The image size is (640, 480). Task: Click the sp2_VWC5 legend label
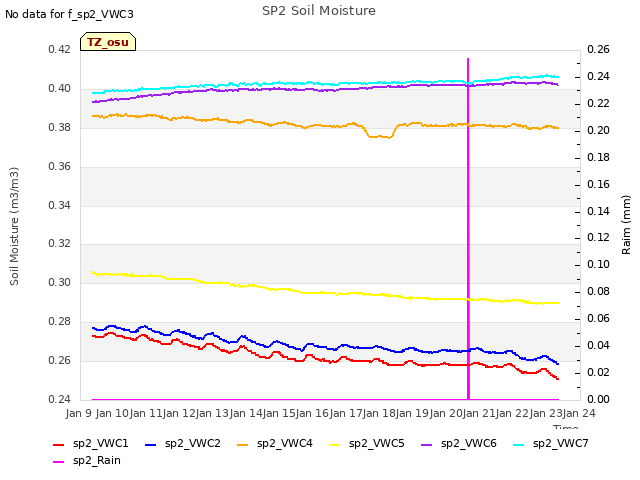click(376, 443)
